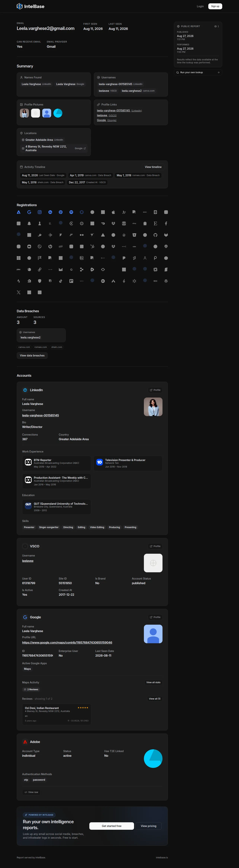Click the X icon under Registrations
Screen dimensions: 239x868
tap(19, 293)
